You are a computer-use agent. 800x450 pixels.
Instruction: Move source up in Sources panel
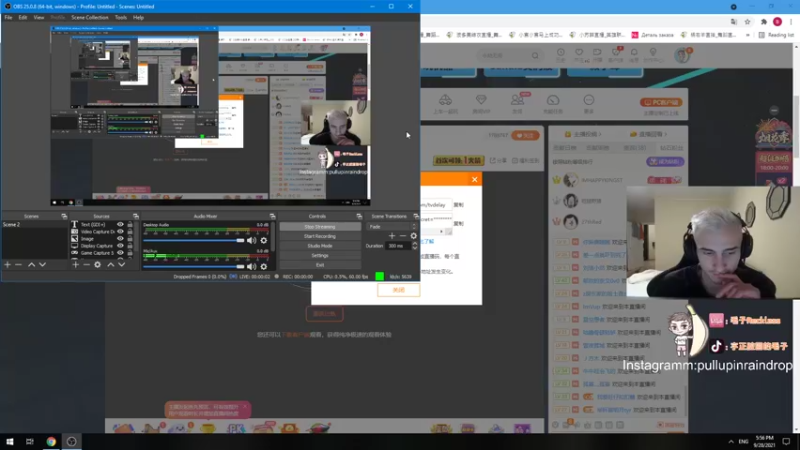(110, 265)
